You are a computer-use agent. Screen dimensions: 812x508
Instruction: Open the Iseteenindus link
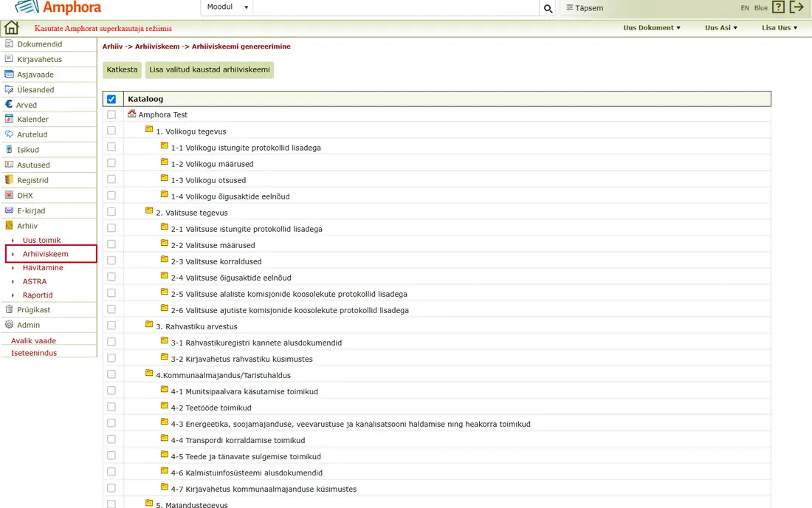34,353
